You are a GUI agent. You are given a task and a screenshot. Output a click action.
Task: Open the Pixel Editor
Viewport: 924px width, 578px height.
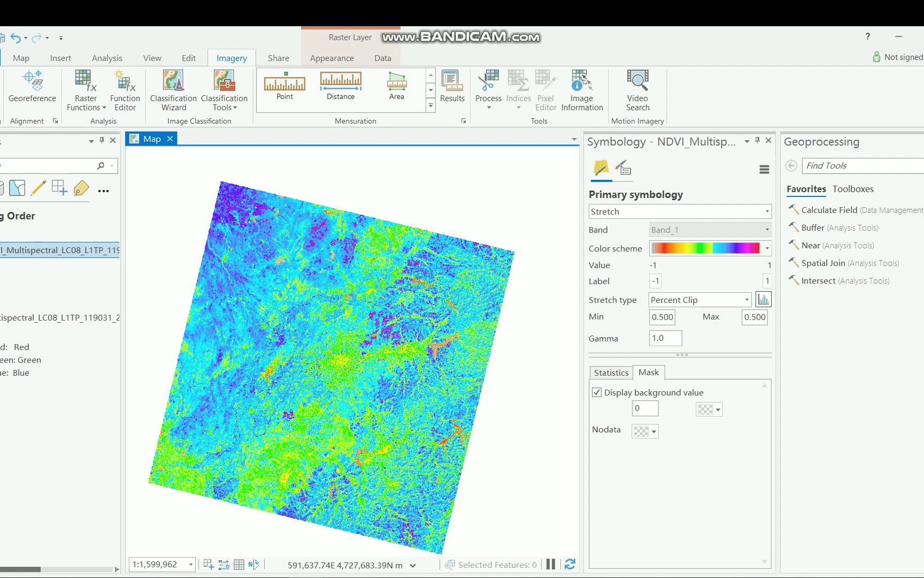click(545, 89)
